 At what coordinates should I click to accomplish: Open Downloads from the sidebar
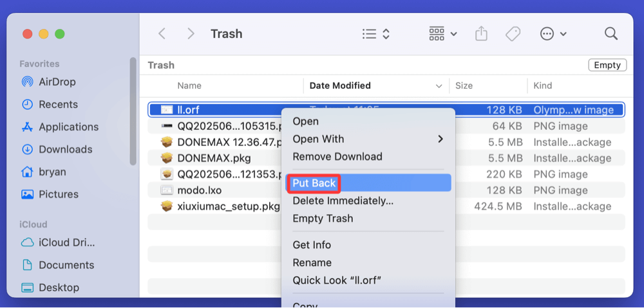tap(57, 149)
